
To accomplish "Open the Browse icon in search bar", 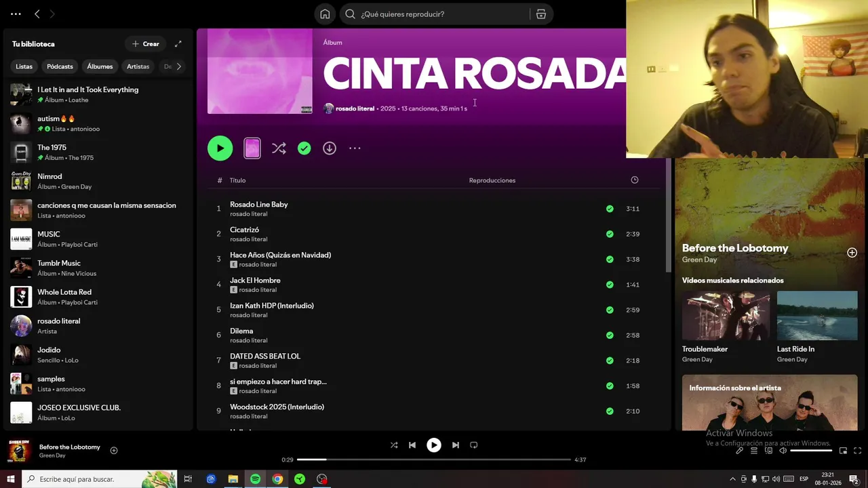I will [x=541, y=14].
